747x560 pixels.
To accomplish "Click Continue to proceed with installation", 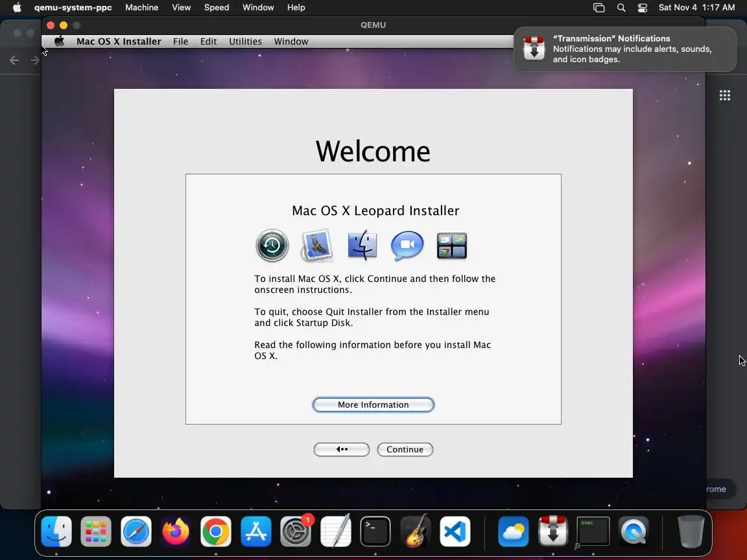I will 405,450.
